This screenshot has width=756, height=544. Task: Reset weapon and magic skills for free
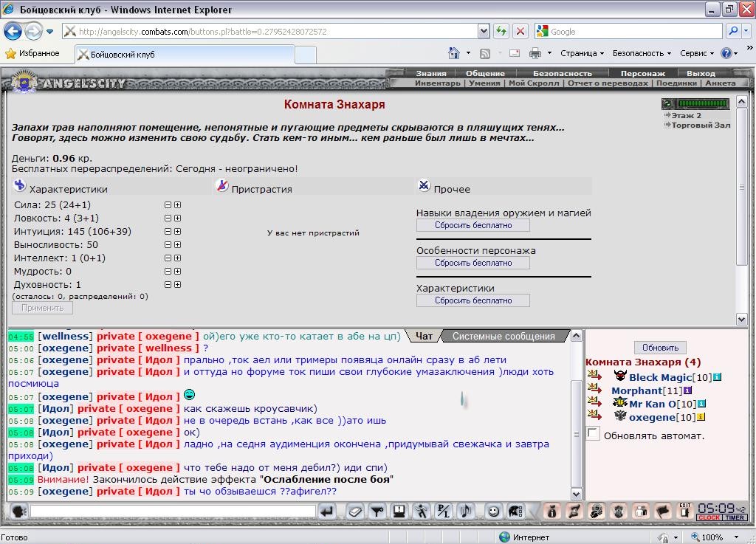[473, 225]
